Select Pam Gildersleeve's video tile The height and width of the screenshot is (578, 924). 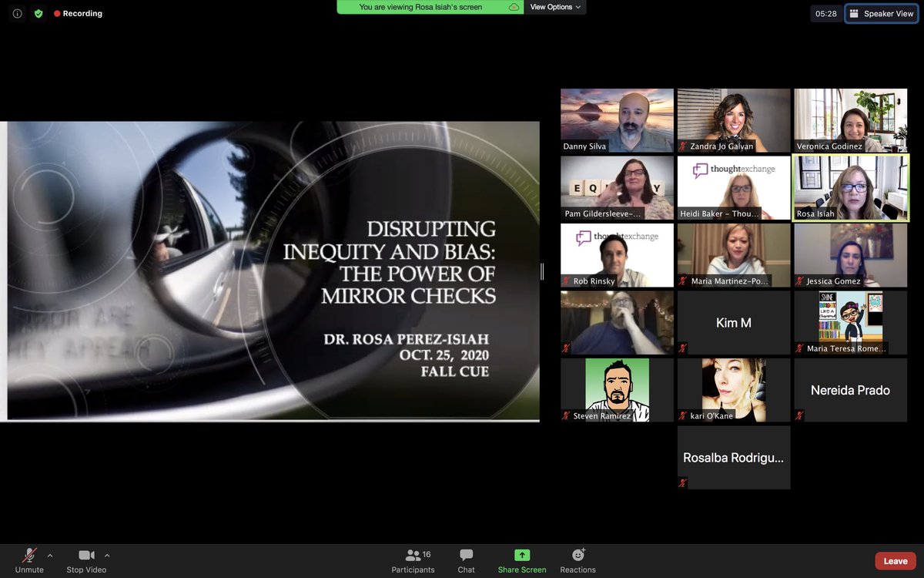point(617,188)
